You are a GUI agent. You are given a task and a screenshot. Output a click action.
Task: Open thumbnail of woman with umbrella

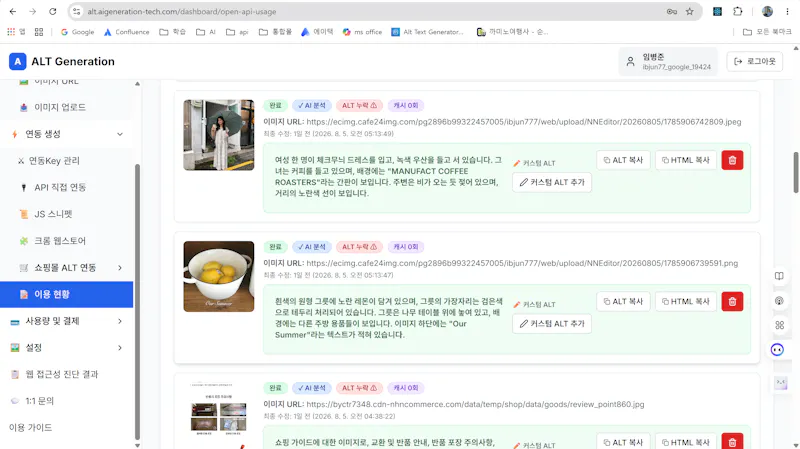[x=219, y=135]
